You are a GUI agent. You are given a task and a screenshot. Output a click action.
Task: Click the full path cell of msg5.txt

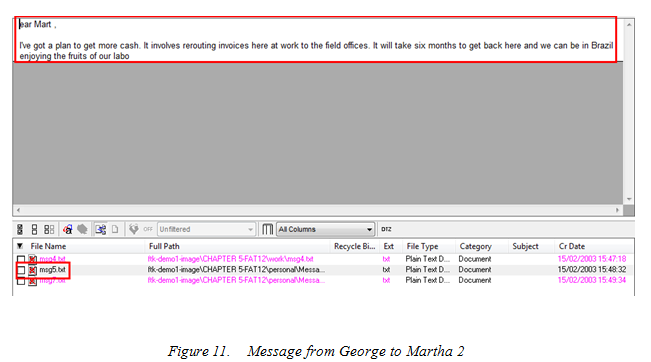236,270
